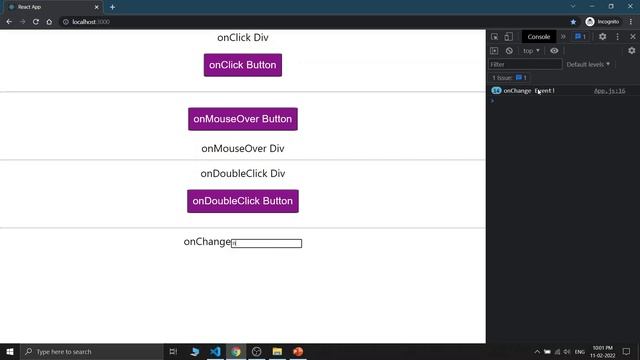The image size is (640, 360).
Task: Close the React App tab
Action: tap(97, 7)
